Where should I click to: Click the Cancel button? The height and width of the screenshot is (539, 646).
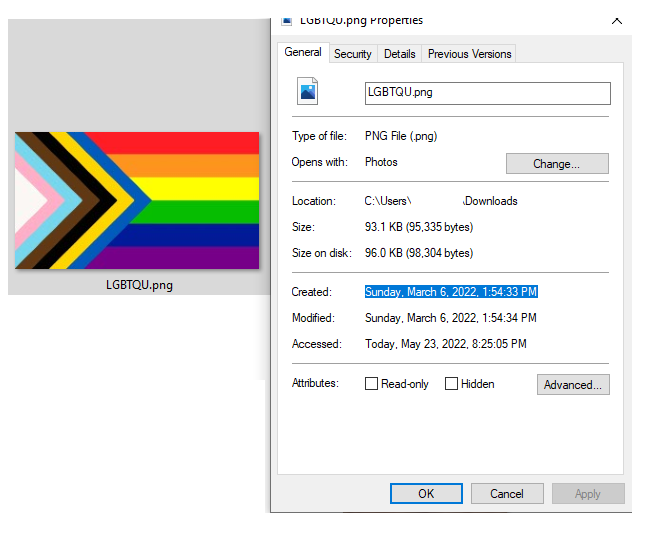click(x=507, y=494)
